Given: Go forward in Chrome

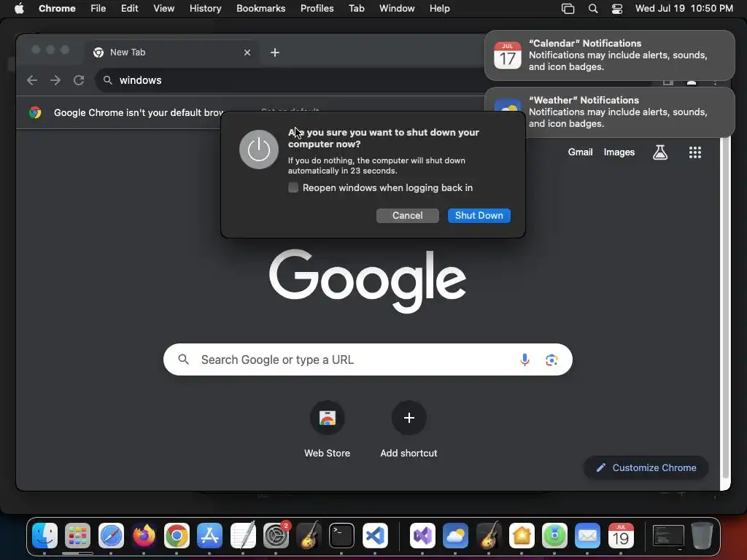Looking at the screenshot, I should click(55, 80).
